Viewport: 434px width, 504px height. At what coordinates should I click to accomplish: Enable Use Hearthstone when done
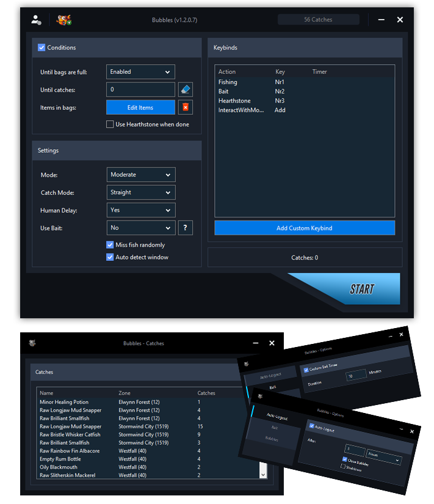point(110,125)
